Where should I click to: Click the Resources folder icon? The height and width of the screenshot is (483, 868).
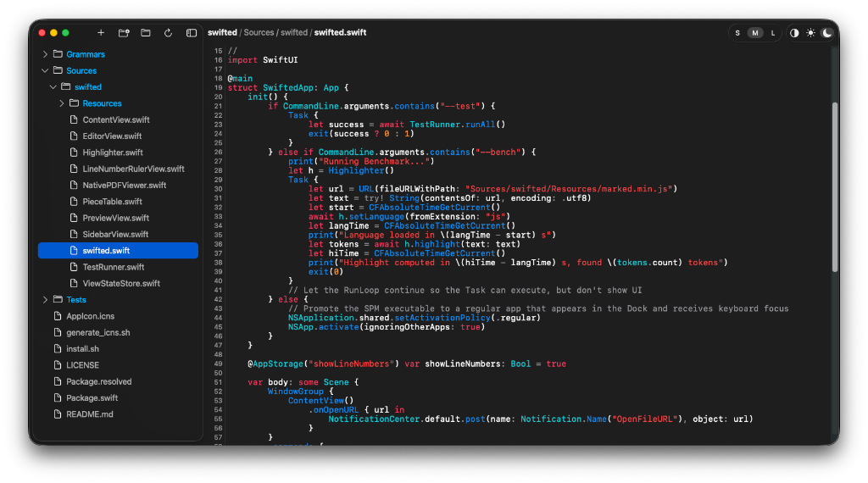(x=75, y=103)
